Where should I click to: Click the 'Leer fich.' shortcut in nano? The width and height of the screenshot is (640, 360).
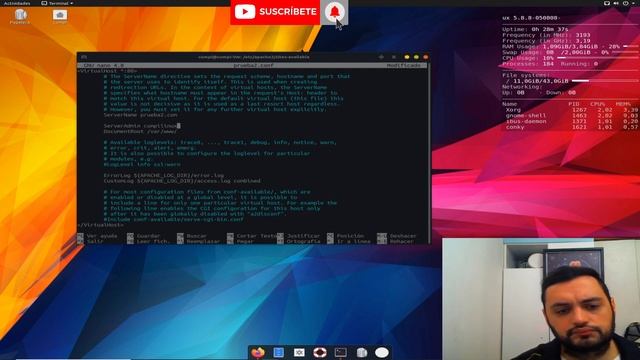tap(148, 242)
